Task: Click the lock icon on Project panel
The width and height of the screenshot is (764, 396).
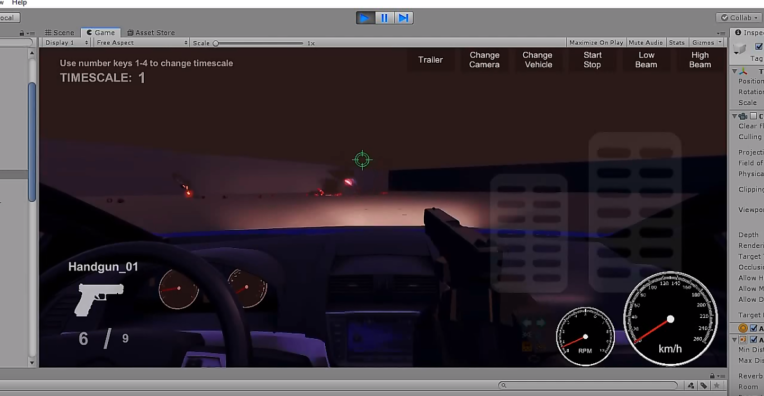Action: (x=712, y=376)
